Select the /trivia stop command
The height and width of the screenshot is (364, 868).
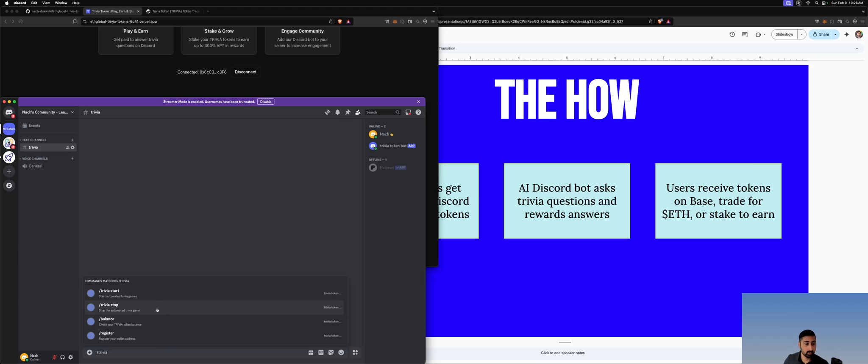(214, 308)
